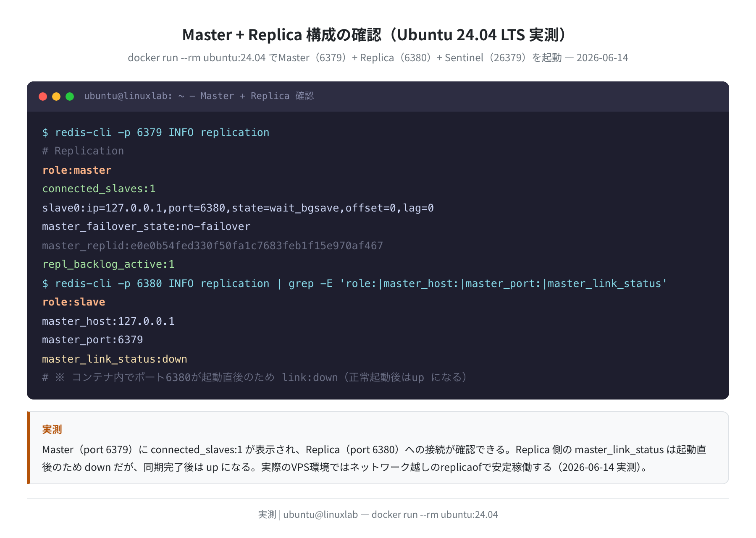Click terminal title 'ubuntu@linuxlab: ~ — Master + Replica 確認'
The image size is (756, 538).
199,96
